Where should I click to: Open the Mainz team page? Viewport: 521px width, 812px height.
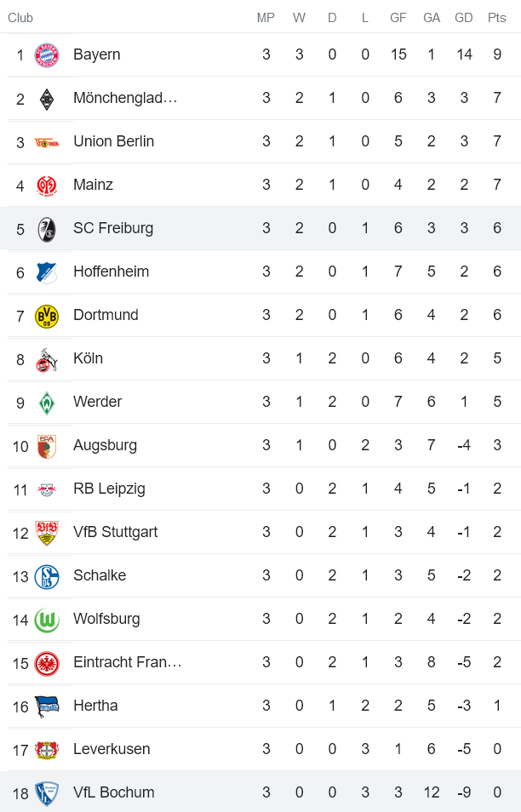point(94,185)
